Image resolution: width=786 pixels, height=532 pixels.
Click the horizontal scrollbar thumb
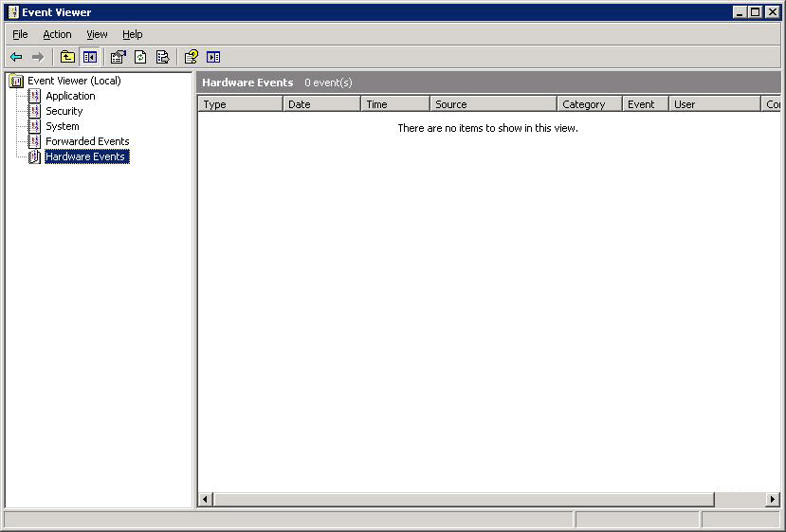tap(464, 500)
